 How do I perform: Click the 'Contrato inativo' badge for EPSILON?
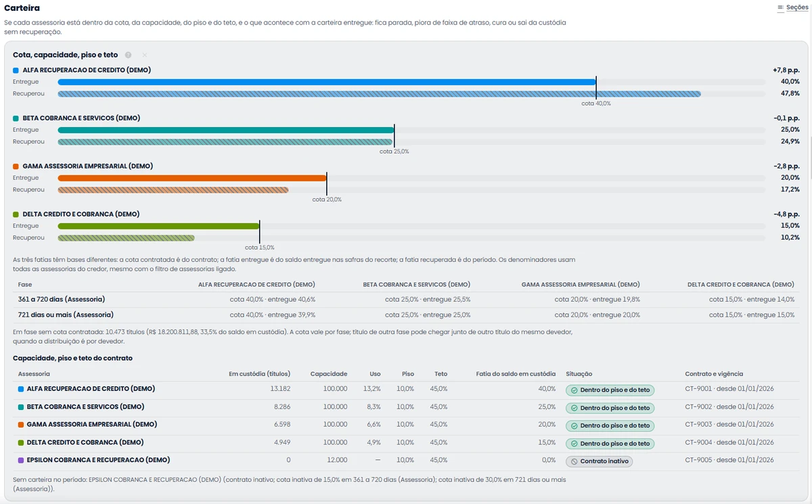(599, 461)
